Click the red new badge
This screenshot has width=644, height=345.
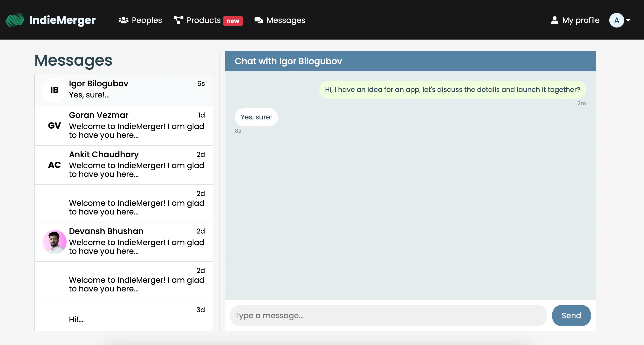click(233, 21)
